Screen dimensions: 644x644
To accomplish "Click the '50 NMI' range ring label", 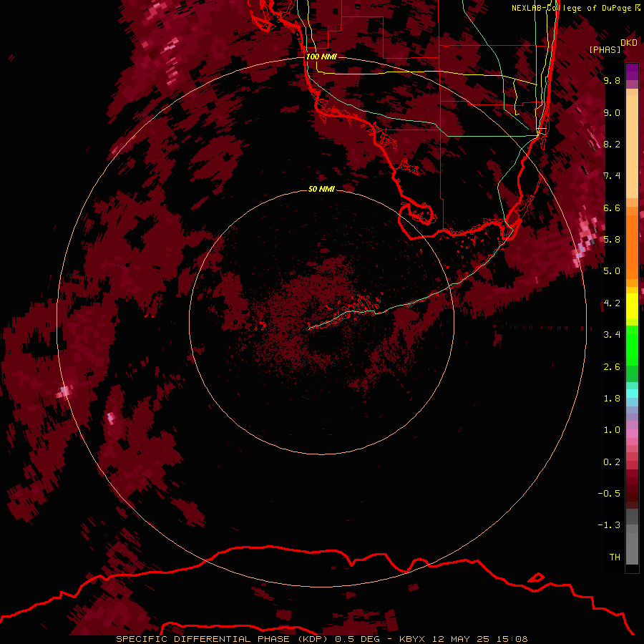I will (321, 189).
